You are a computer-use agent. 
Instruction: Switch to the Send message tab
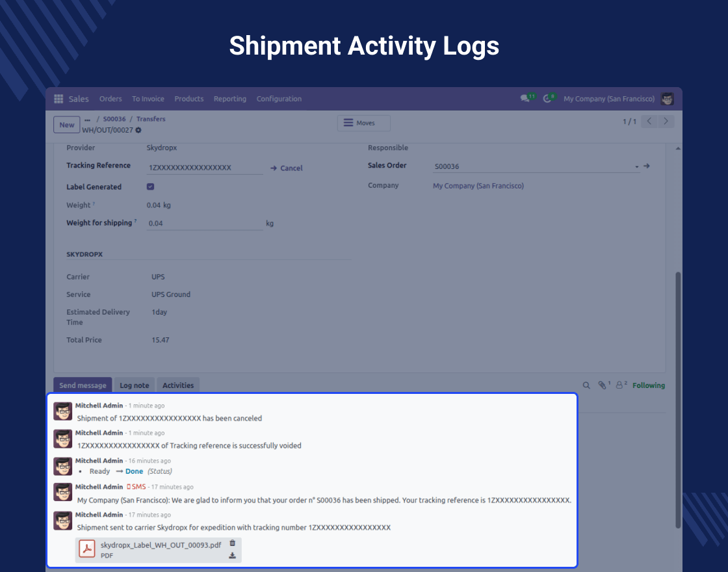click(83, 385)
